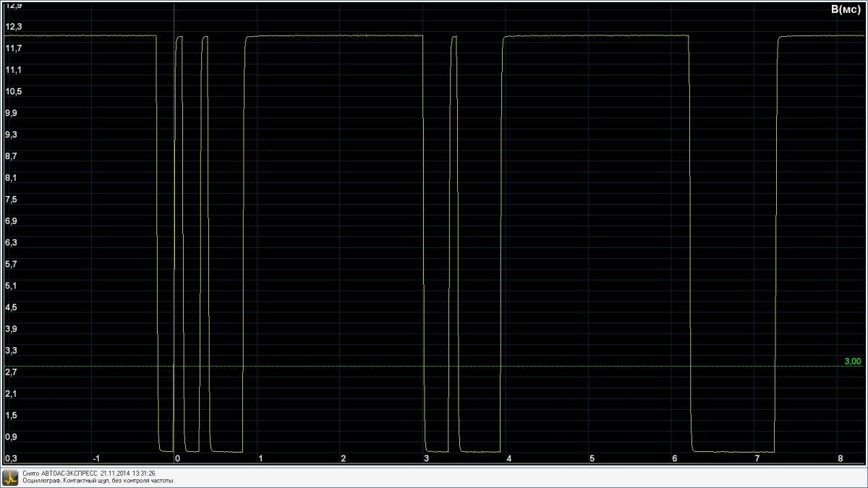Click the 5,7 voltage axis label
The width and height of the screenshot is (868, 488).
11,265
